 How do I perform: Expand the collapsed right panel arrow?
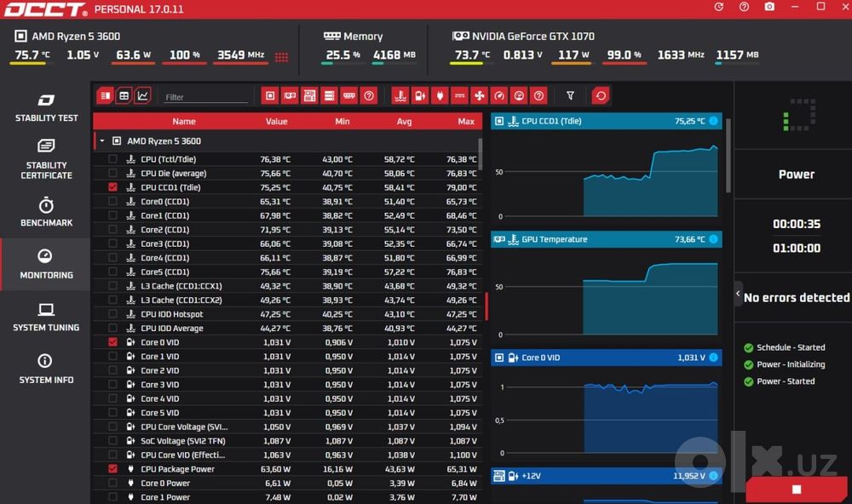(x=738, y=294)
